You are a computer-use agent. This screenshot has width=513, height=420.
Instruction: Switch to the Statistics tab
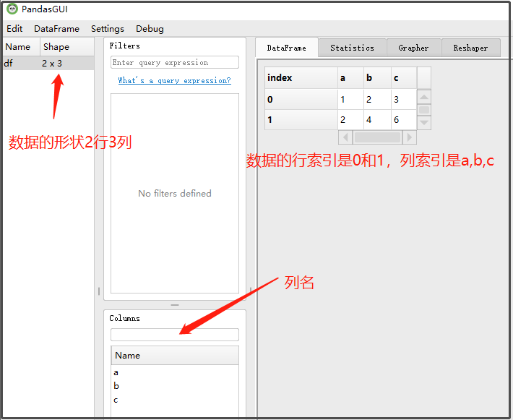352,48
